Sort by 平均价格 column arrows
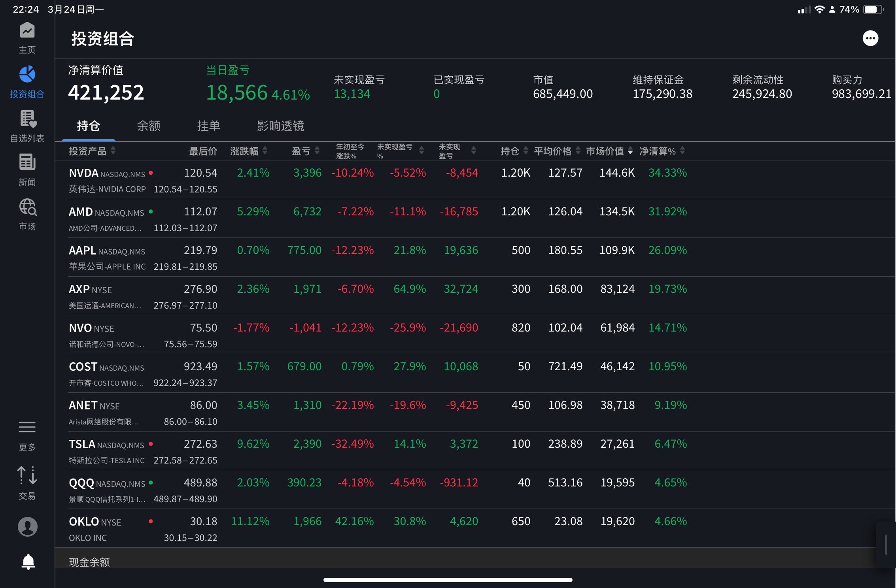 pos(578,151)
